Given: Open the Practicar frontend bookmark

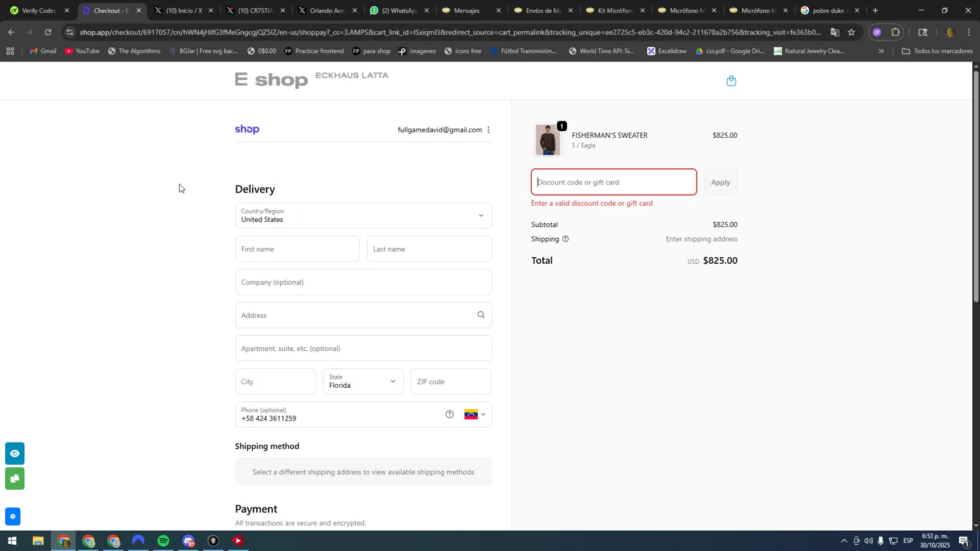Looking at the screenshot, I should 314,51.
